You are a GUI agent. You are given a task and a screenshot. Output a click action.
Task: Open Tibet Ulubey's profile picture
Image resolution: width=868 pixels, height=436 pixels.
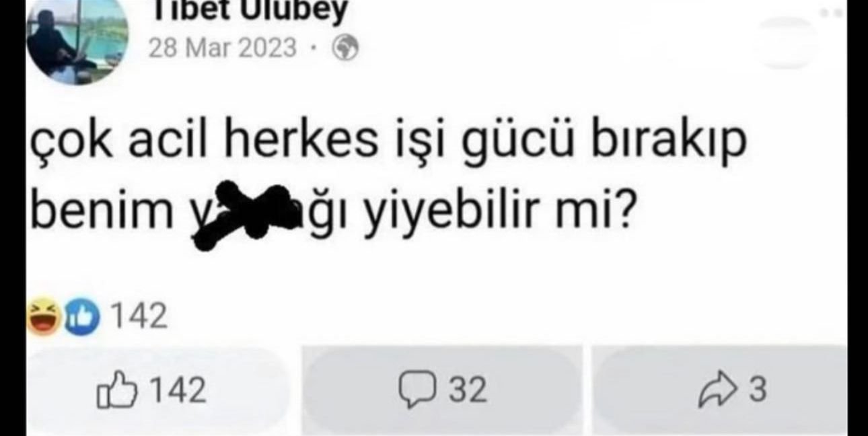[x=77, y=39]
